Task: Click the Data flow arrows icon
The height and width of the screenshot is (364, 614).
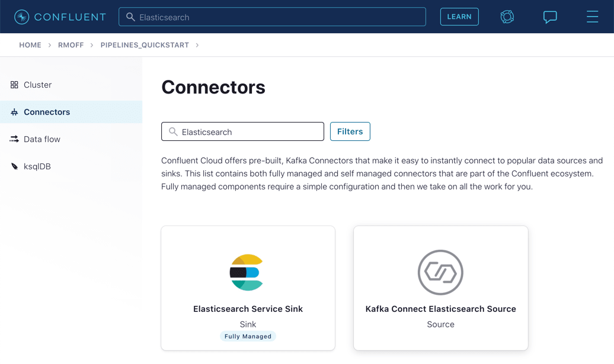Action: pos(14,139)
